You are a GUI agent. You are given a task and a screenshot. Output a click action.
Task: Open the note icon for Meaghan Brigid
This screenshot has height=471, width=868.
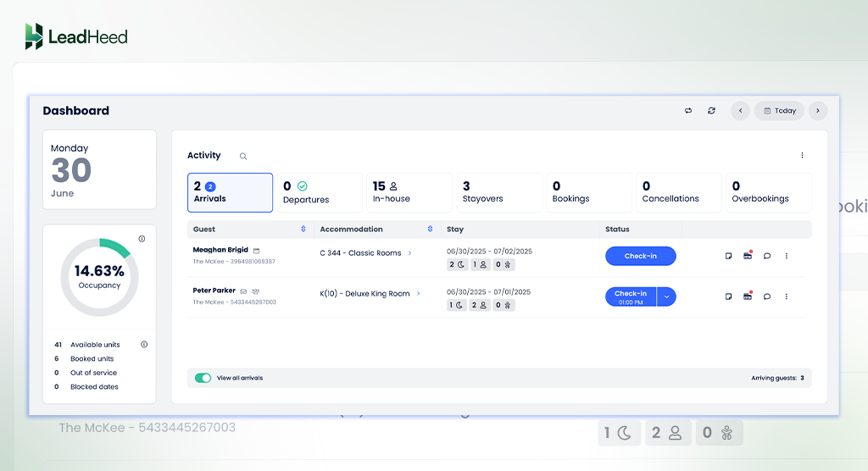728,256
